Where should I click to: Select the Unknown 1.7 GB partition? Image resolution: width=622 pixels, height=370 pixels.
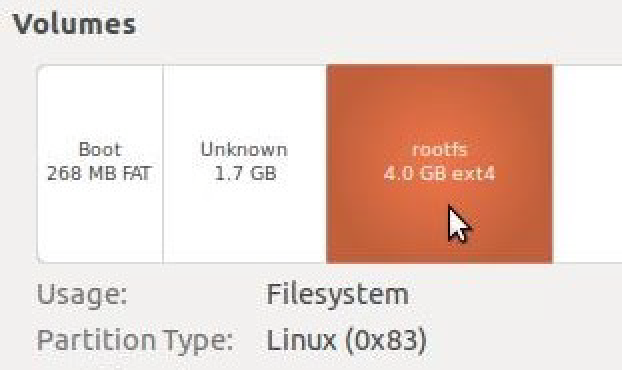click(x=244, y=163)
